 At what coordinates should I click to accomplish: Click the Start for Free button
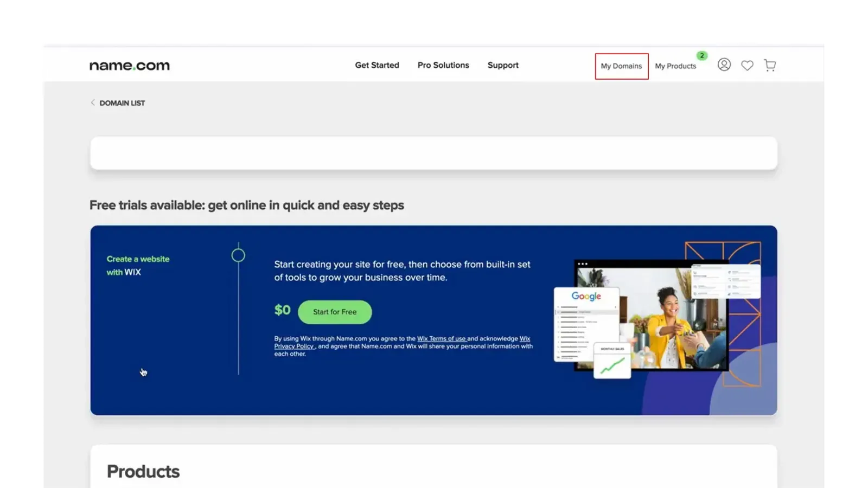(335, 312)
